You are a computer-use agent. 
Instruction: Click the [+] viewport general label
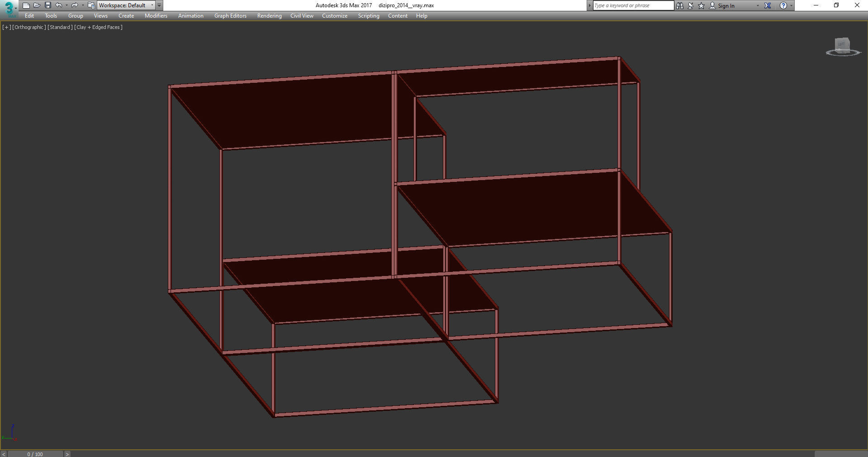(x=7, y=27)
